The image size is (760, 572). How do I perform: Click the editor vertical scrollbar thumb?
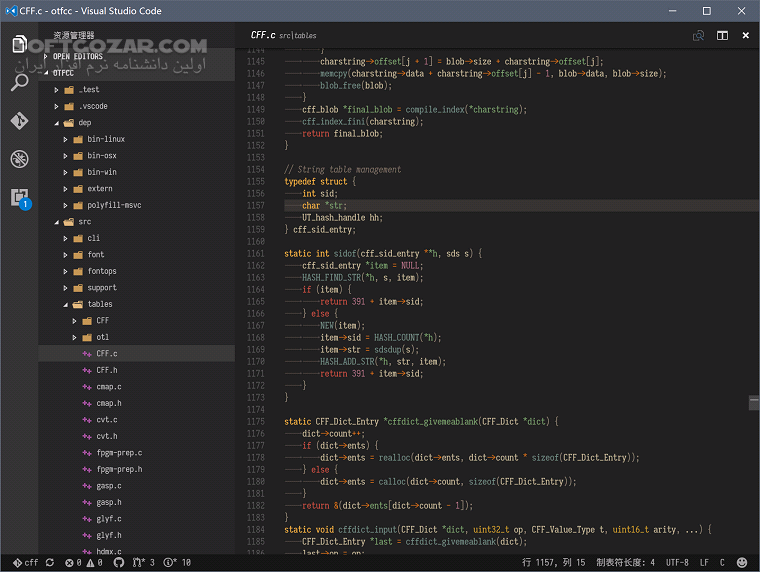[754, 402]
